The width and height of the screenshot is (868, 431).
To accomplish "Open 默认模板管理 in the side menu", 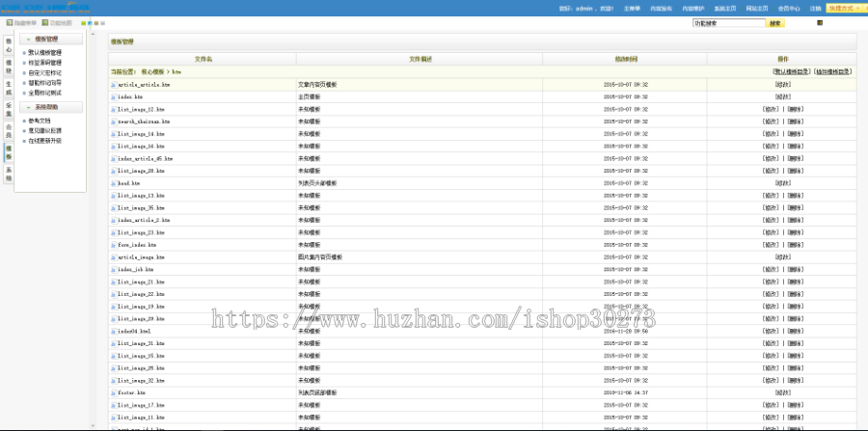I will click(x=44, y=53).
